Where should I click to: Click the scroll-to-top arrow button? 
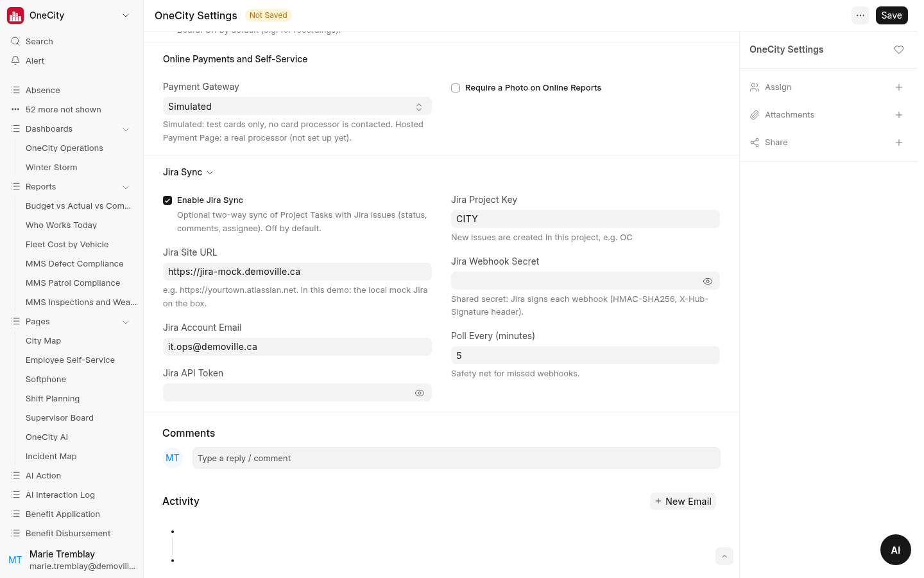(x=724, y=556)
